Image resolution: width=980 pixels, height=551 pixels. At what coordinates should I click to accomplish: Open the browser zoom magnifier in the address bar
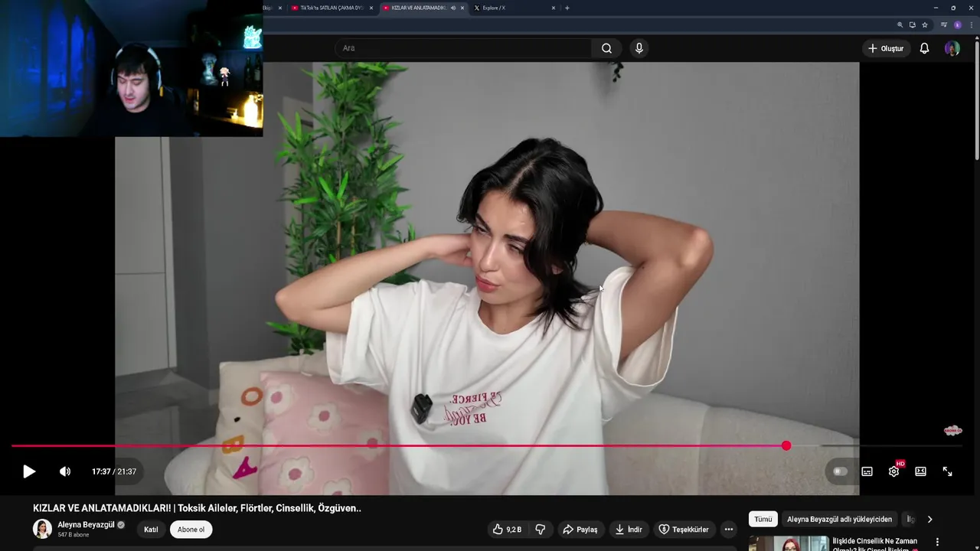900,24
